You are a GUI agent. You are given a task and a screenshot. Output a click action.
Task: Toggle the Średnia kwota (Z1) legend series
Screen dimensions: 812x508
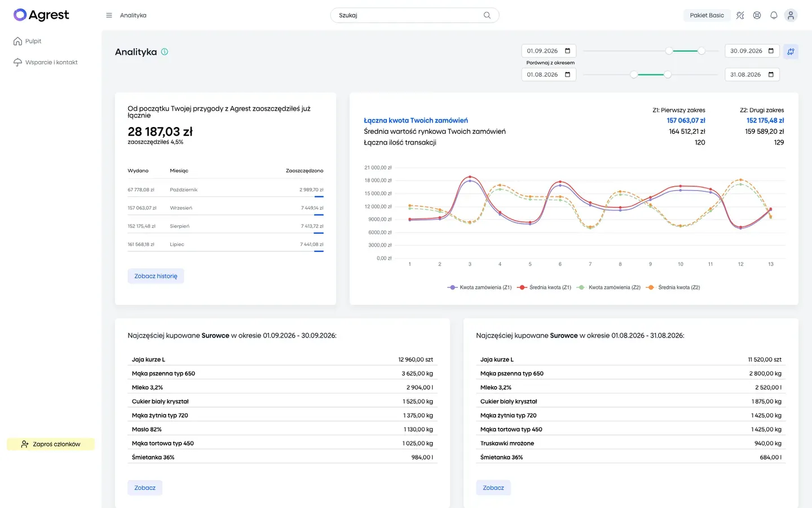(x=544, y=287)
